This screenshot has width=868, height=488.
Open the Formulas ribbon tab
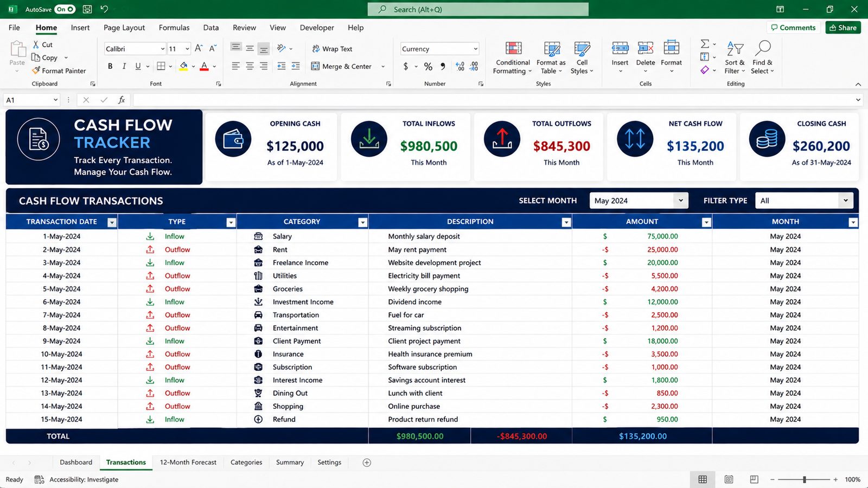(x=174, y=28)
